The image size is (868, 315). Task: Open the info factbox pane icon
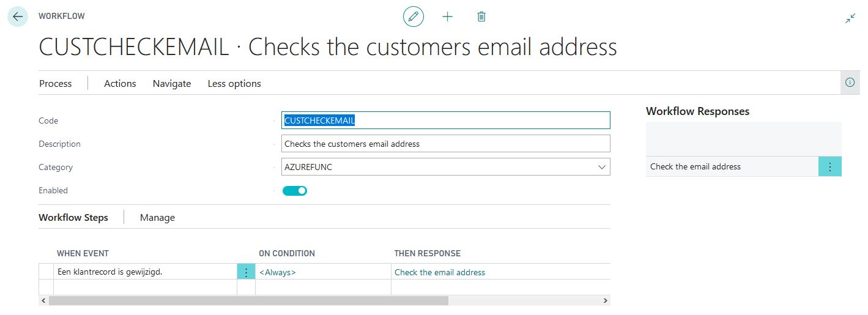[x=850, y=83]
